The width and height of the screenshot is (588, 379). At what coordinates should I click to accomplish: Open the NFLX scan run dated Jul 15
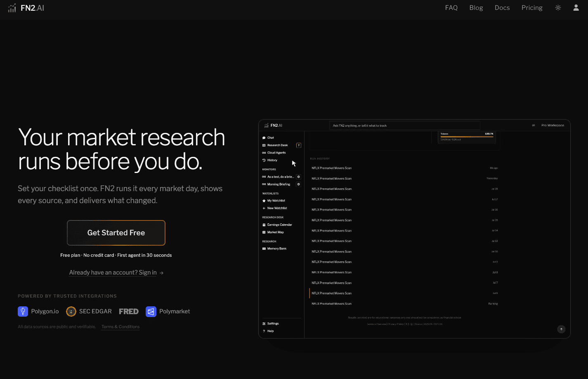pos(404,220)
